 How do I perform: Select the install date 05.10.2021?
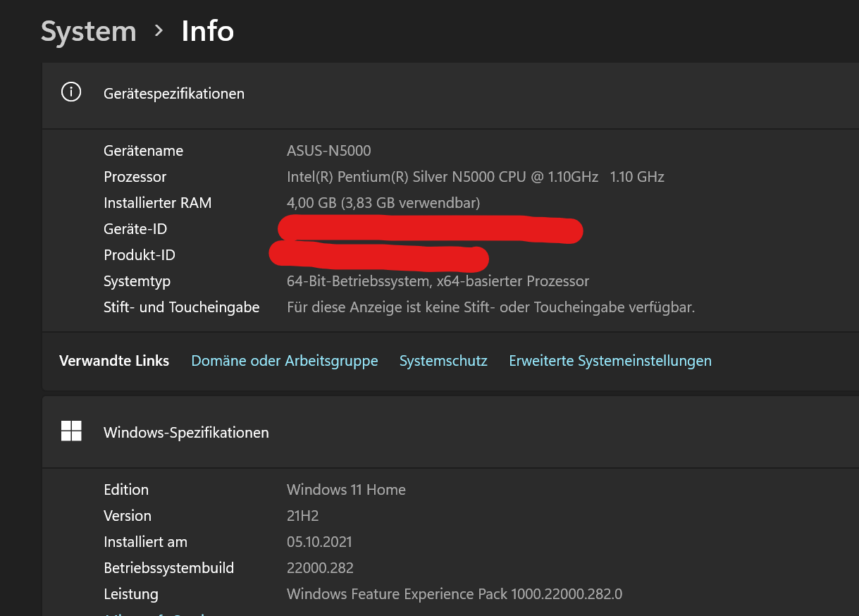pyautogui.click(x=319, y=542)
